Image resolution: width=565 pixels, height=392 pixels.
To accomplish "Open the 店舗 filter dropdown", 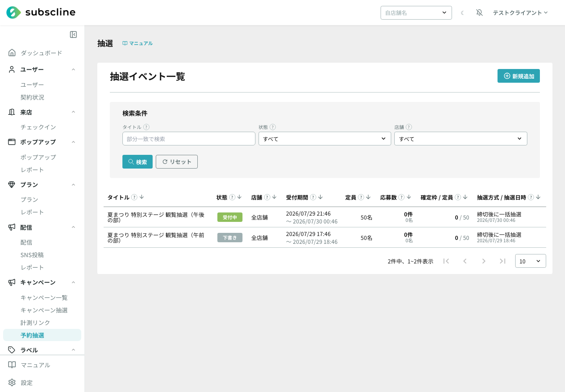I will point(461,139).
